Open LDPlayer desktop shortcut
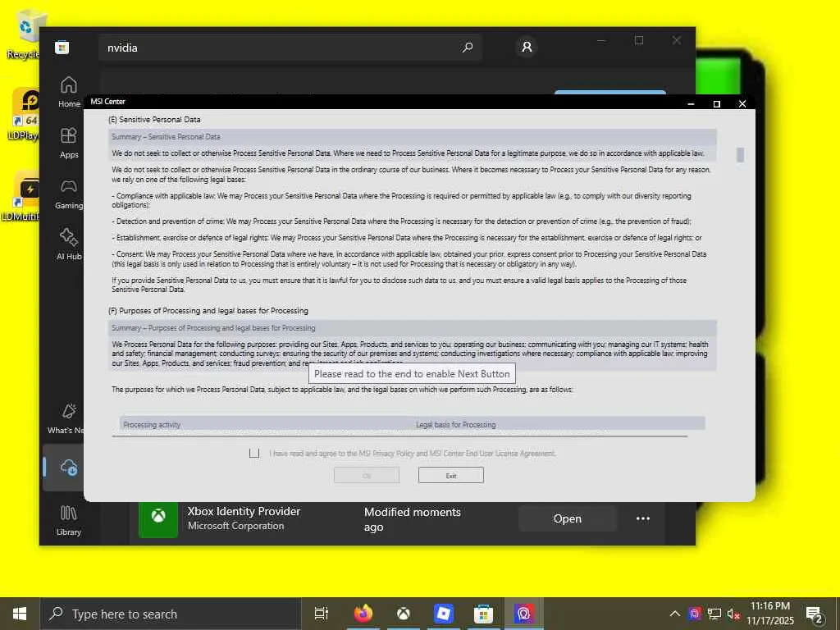840x630 pixels. coord(25,115)
